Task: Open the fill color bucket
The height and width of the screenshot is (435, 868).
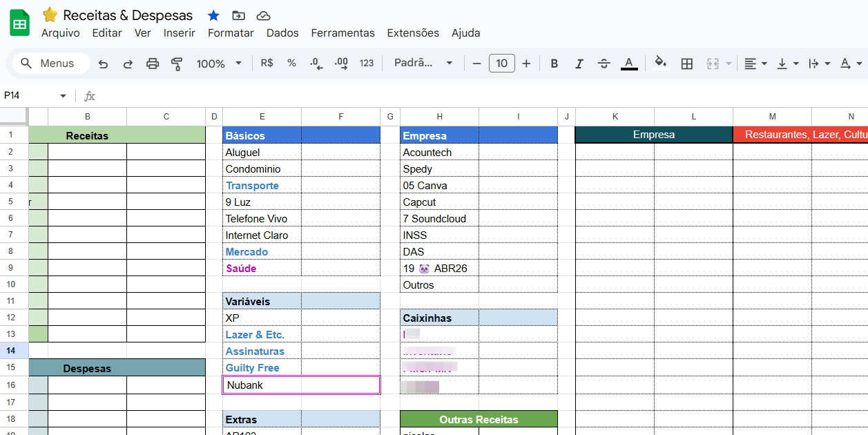Action: (x=661, y=64)
